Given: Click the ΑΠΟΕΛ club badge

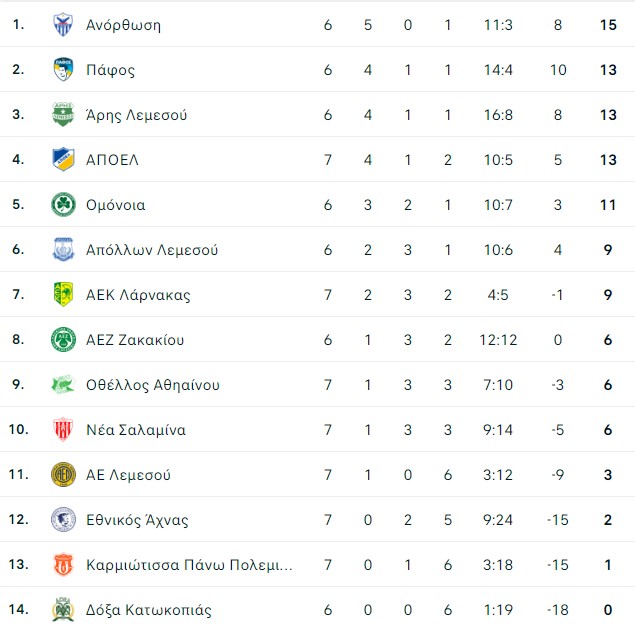Looking at the screenshot, I should (x=63, y=160).
